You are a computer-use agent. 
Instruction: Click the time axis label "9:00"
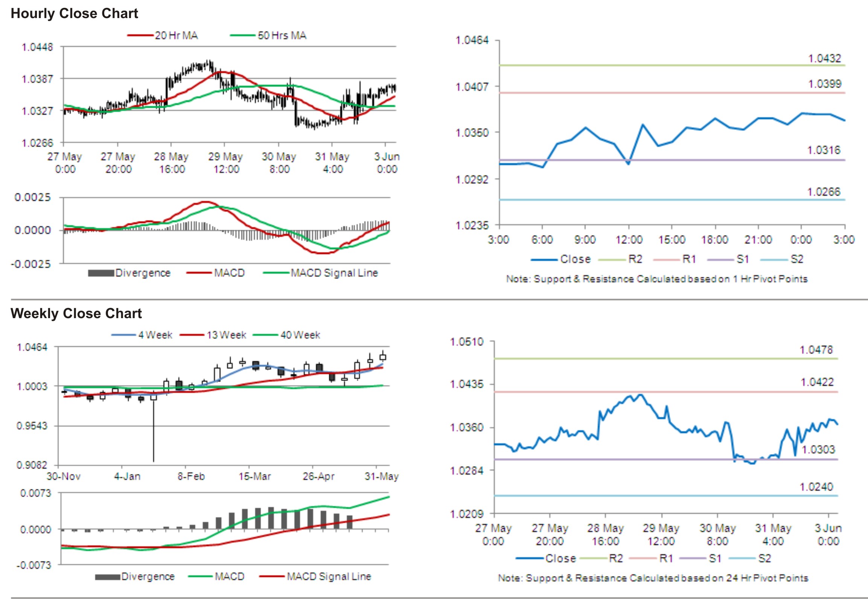585,239
